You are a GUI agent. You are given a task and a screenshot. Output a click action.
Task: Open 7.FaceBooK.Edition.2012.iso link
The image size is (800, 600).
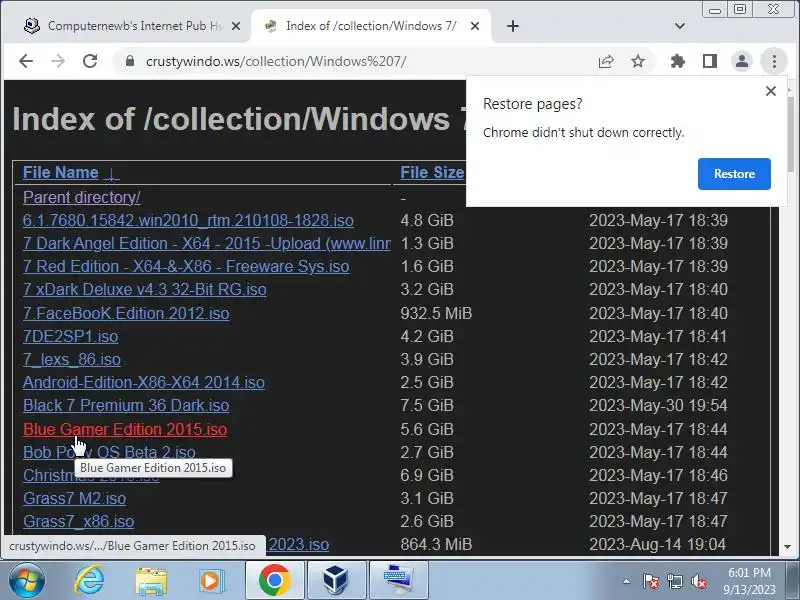(x=126, y=313)
